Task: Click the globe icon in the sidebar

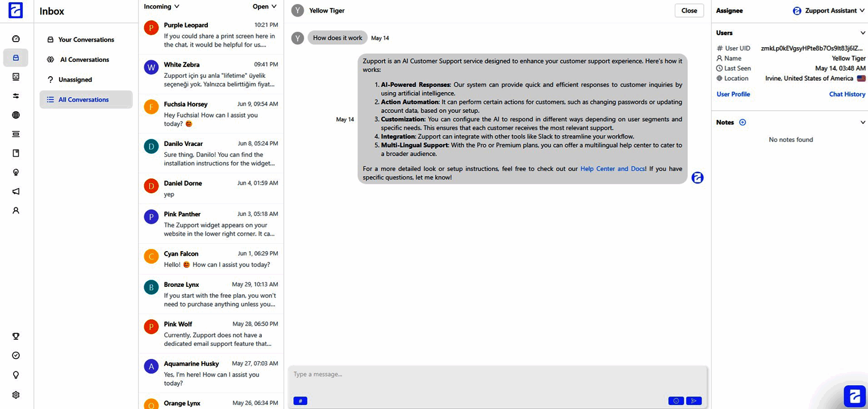Action: [x=16, y=115]
